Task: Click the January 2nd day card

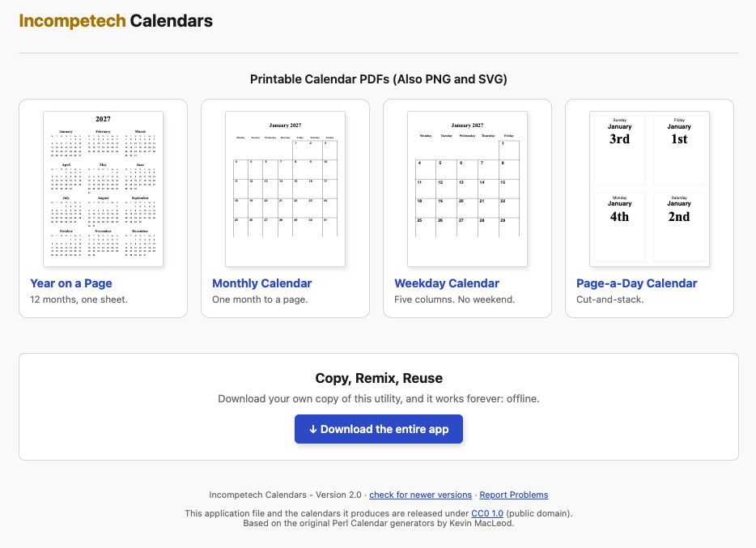Action: [x=679, y=227]
